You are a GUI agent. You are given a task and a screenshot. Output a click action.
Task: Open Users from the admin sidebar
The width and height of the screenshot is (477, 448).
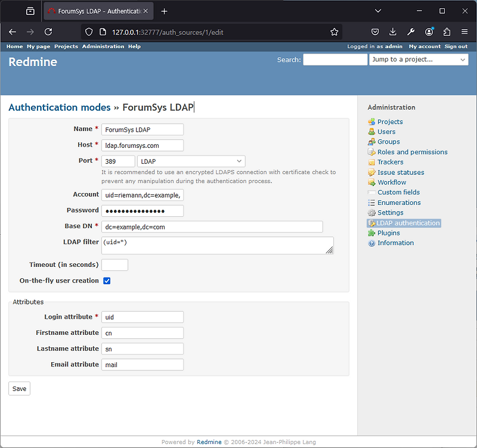point(371,132)
